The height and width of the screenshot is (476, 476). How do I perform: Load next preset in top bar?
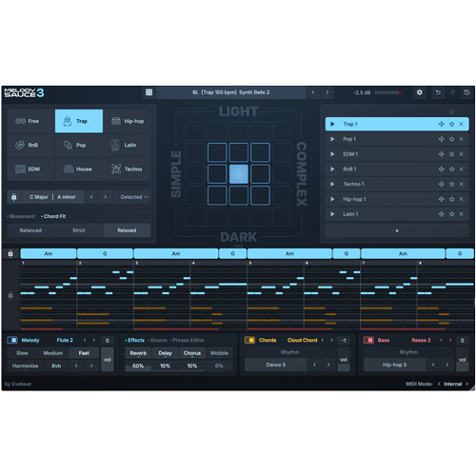point(327,92)
